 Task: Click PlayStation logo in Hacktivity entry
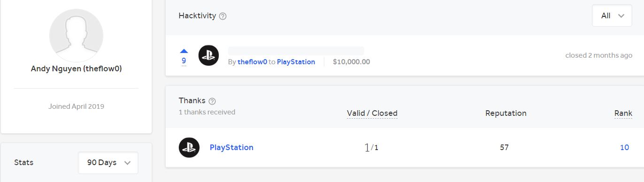pos(208,55)
